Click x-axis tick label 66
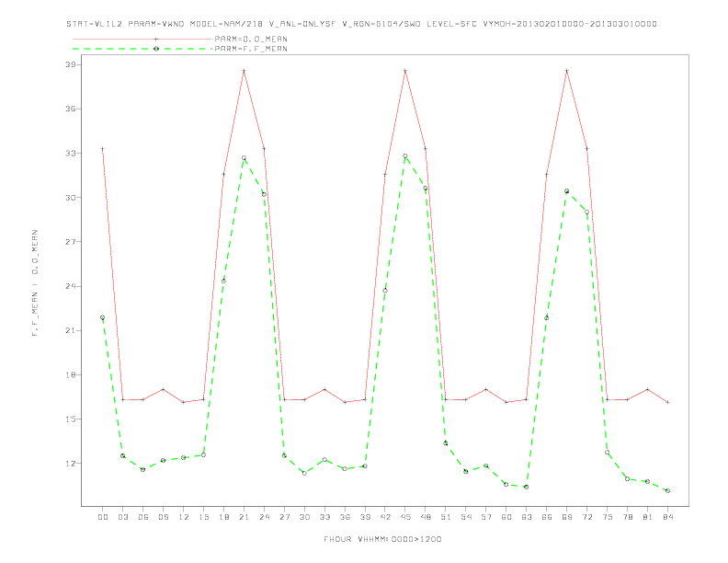728x563 pixels. 547,517
